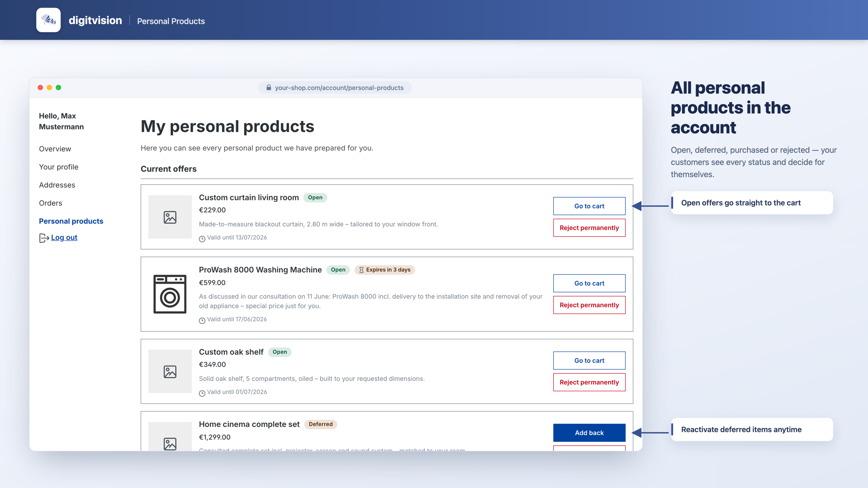Click the €229.00 price
This screenshot has width=868, height=488.
[x=212, y=210]
